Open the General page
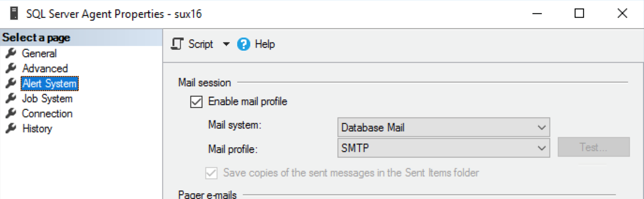 click(x=39, y=54)
